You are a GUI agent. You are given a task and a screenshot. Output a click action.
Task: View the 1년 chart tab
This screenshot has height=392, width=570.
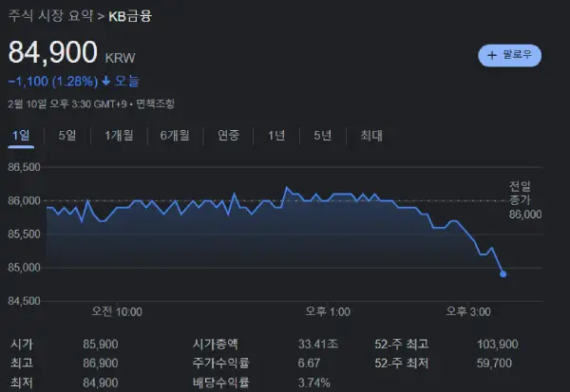pos(276,136)
